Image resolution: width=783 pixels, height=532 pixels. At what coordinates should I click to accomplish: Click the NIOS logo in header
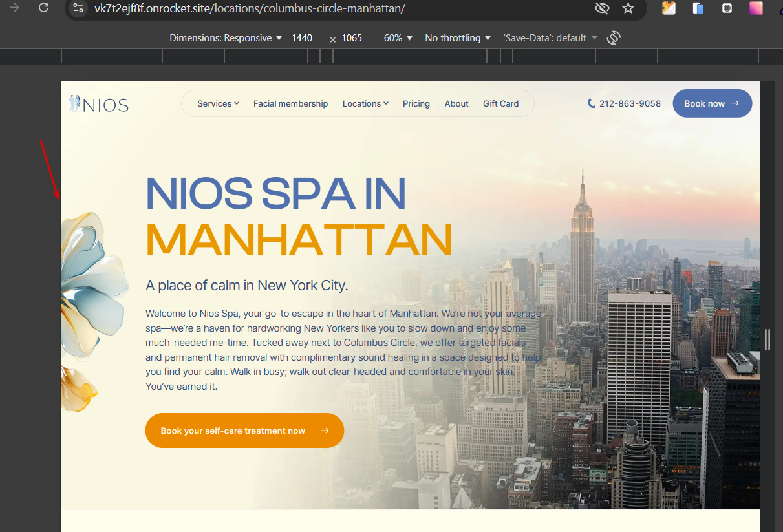point(99,104)
